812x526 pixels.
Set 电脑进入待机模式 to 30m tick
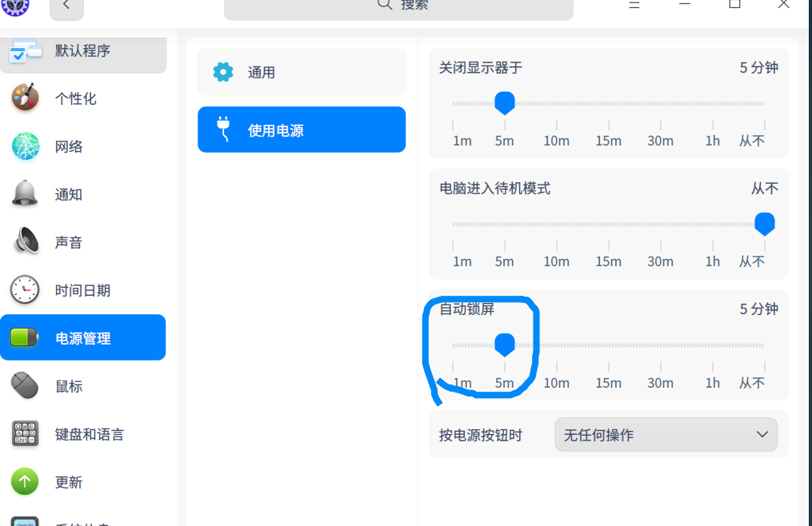coord(661,245)
